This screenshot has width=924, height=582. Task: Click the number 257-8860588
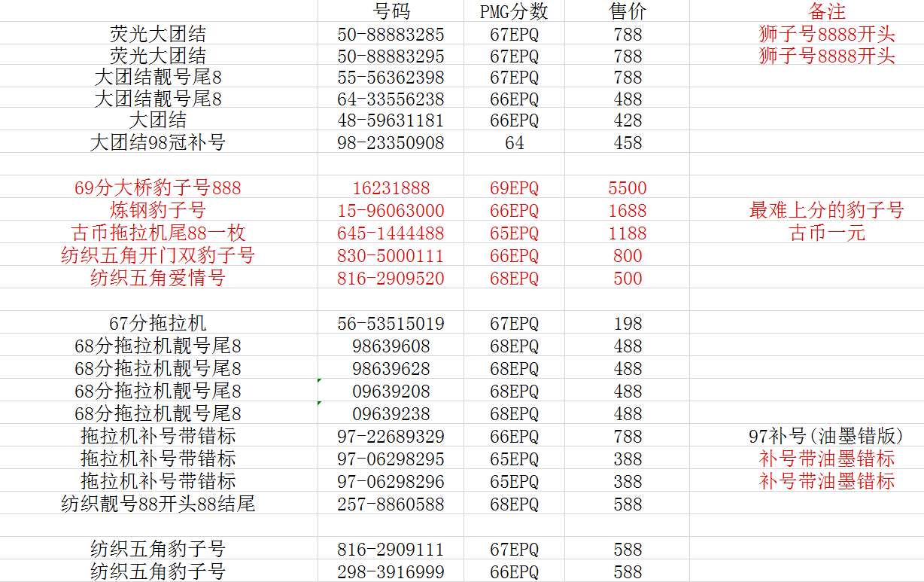tap(391, 504)
